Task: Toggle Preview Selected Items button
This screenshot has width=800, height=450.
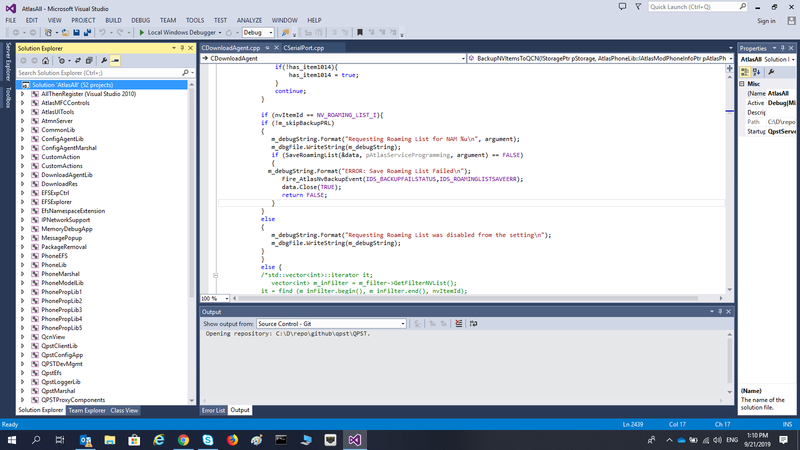Action: click(x=115, y=61)
